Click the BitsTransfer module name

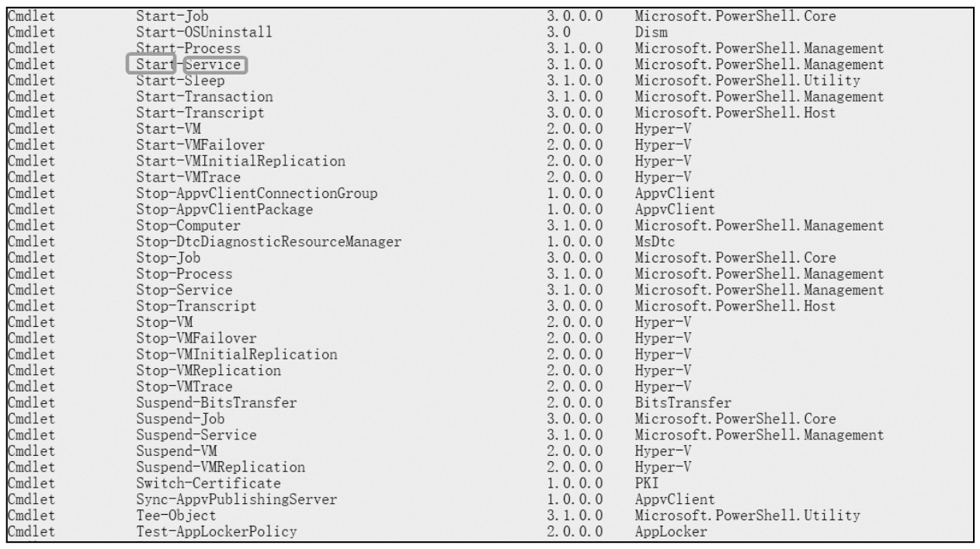[x=683, y=403]
